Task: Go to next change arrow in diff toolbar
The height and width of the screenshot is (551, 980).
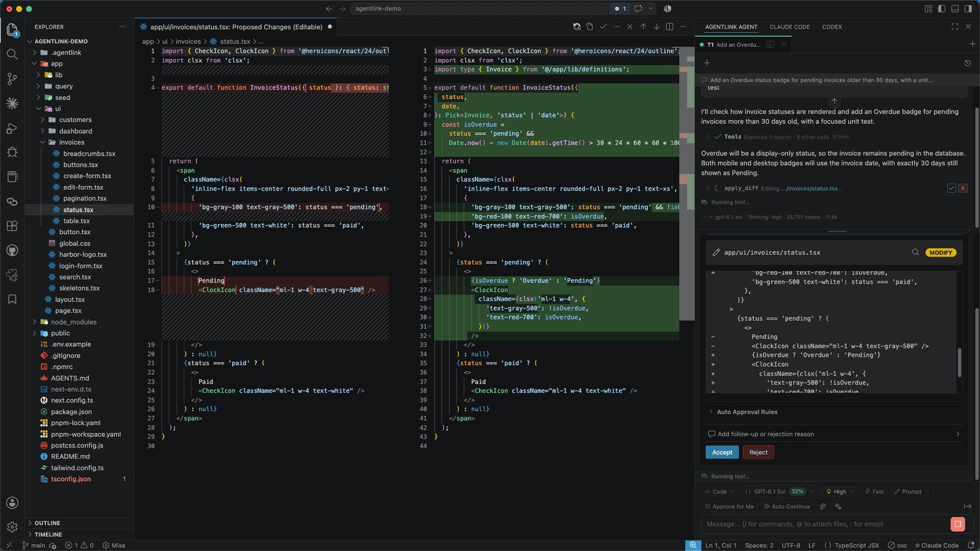Action: pyautogui.click(x=656, y=27)
